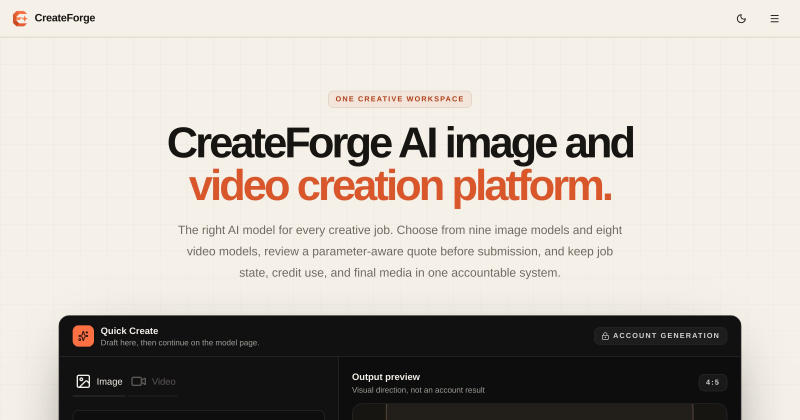Click the image picture icon in tab
Screen dimensions: 800x420
point(83,381)
